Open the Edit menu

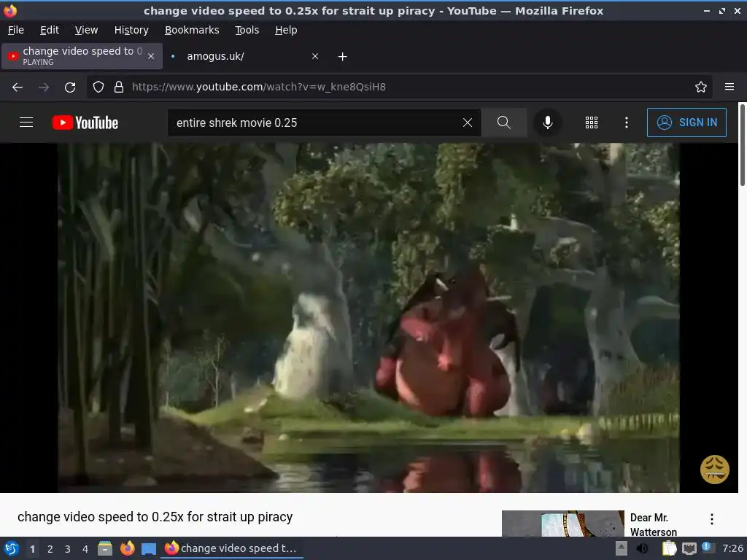pos(50,30)
